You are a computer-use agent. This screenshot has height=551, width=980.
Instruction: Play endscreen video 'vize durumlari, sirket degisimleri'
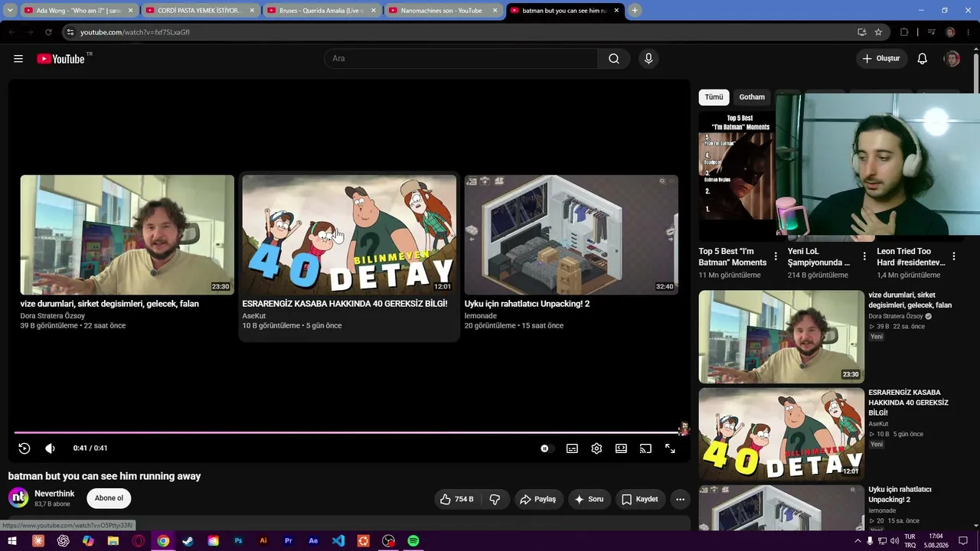[127, 235]
